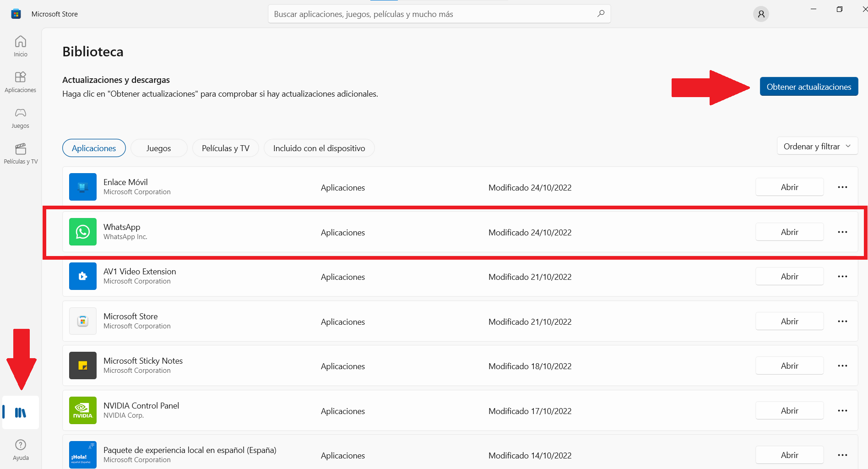Image resolution: width=868 pixels, height=469 pixels.
Task: Select the Películas y TV filter tab
Action: coord(226,148)
